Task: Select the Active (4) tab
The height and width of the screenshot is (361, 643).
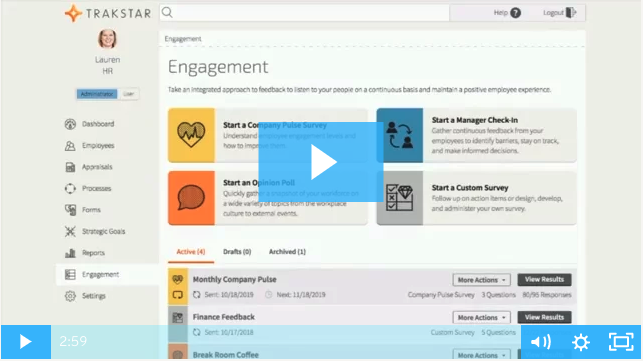Action: point(191,252)
